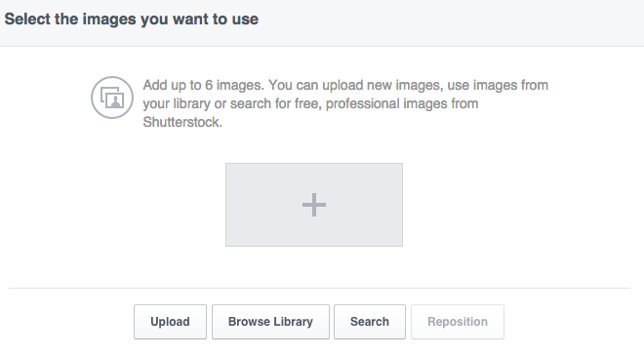Image resolution: width=644 pixels, height=354 pixels.
Task: Click the gray image slot's top-left corner
Action: [x=227, y=165]
